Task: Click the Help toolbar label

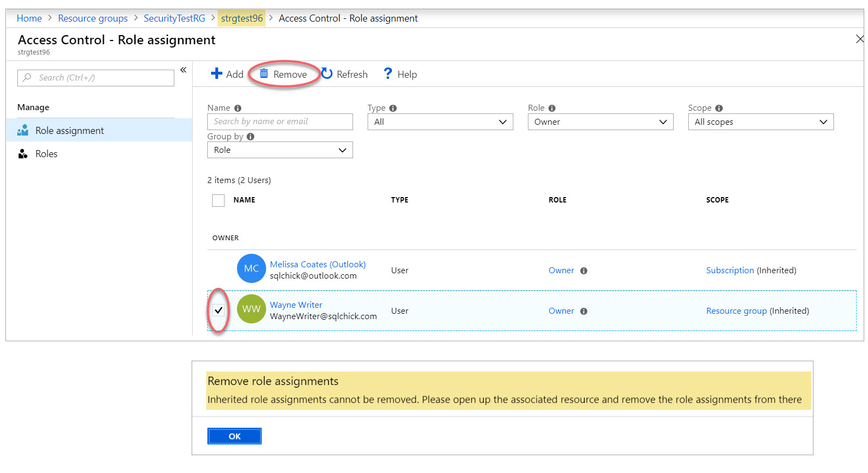Action: (x=407, y=75)
